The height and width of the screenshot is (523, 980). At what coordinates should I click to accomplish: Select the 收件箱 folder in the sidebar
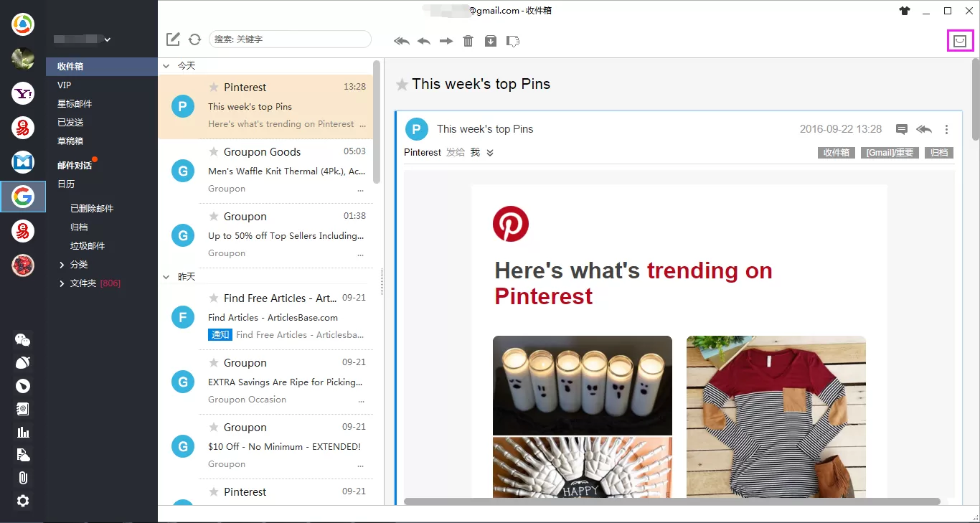click(x=102, y=67)
